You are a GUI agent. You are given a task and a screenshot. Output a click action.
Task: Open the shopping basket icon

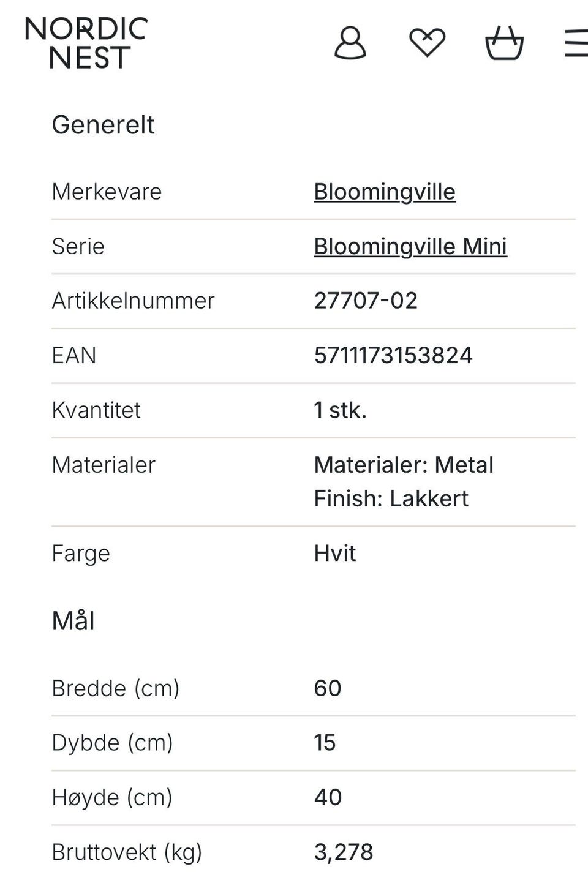pos(504,42)
